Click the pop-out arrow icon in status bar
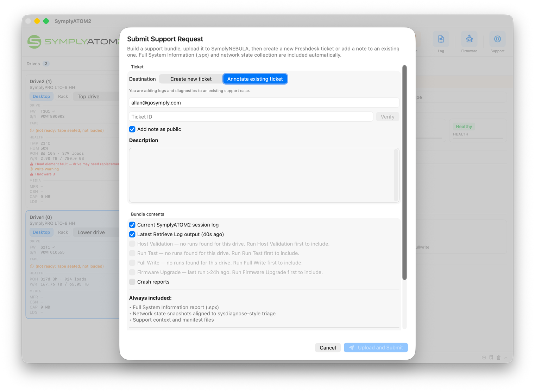535x392 pixels. [484, 358]
